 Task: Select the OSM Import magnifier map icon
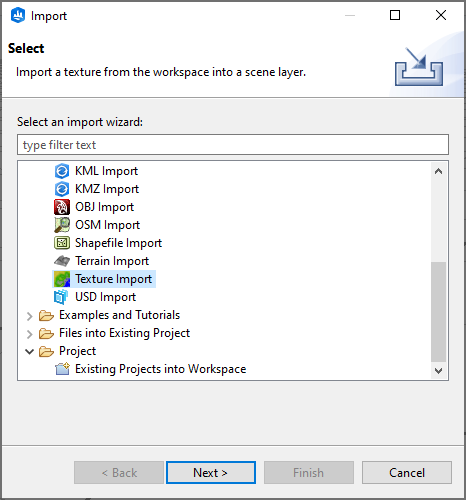point(62,225)
